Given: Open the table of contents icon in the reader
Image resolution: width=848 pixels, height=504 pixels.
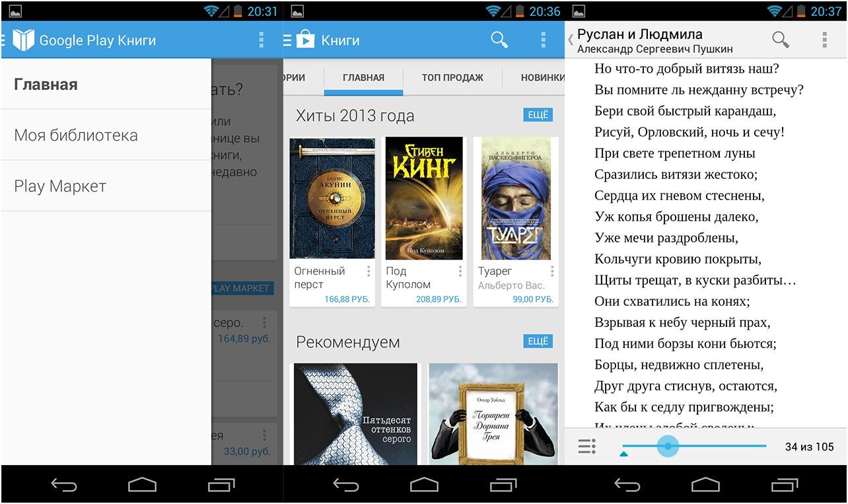Looking at the screenshot, I should (x=586, y=447).
